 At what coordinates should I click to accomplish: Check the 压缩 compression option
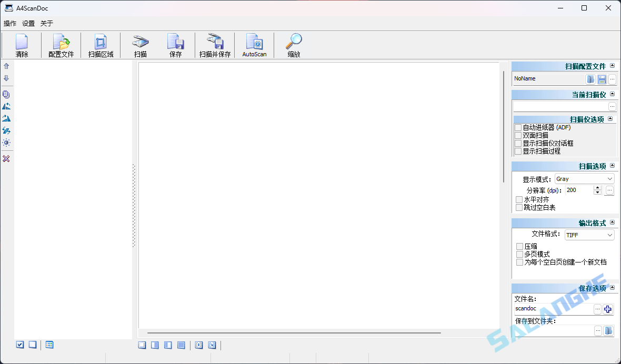(x=519, y=246)
